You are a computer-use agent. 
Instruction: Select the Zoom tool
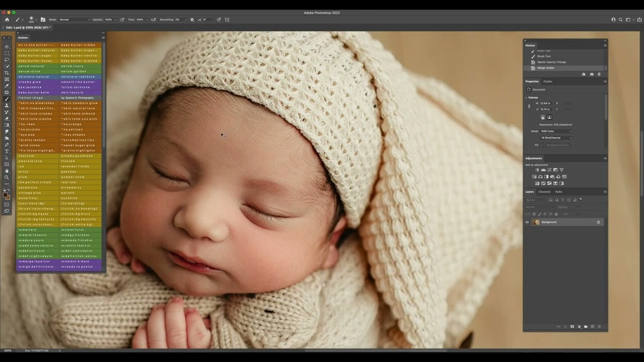[x=7, y=177]
